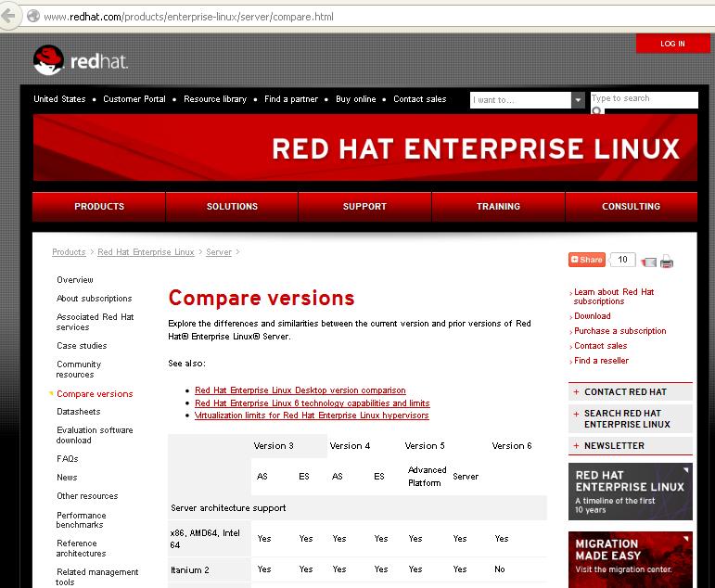
Task: Click the print page icon
Action: [x=667, y=262]
